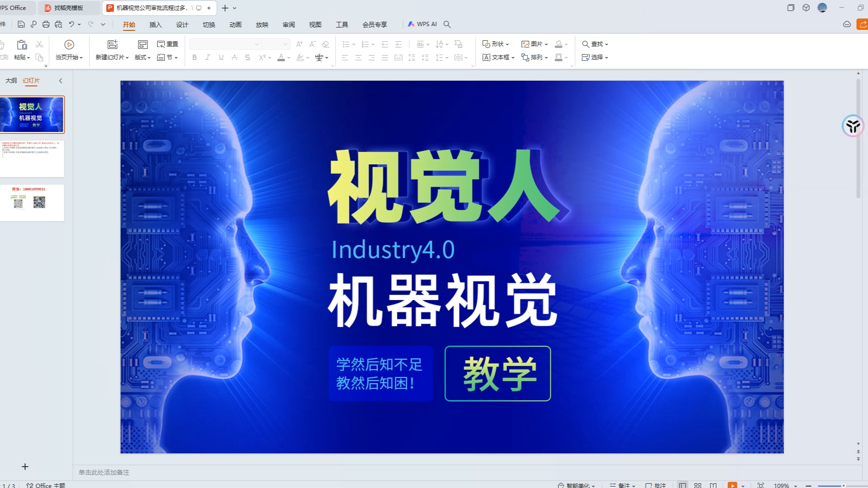Start slideshow from current slide play icon
868x488 pixels.
coord(69,45)
